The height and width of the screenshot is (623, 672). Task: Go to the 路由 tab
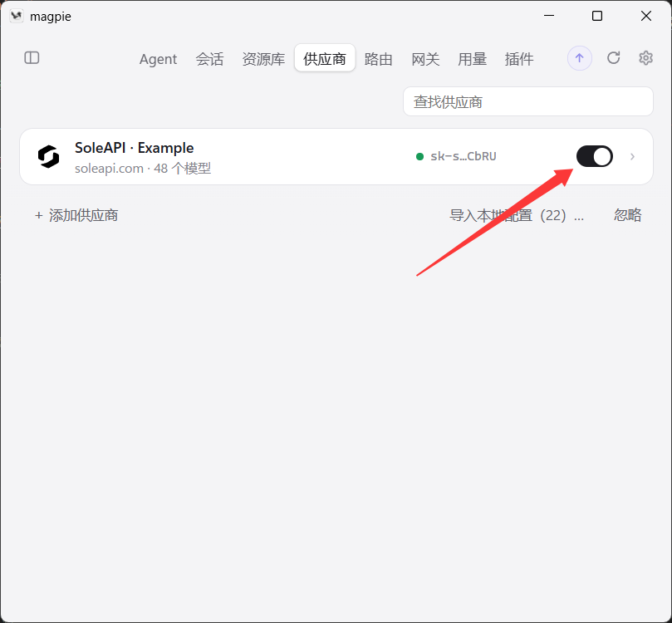point(378,59)
